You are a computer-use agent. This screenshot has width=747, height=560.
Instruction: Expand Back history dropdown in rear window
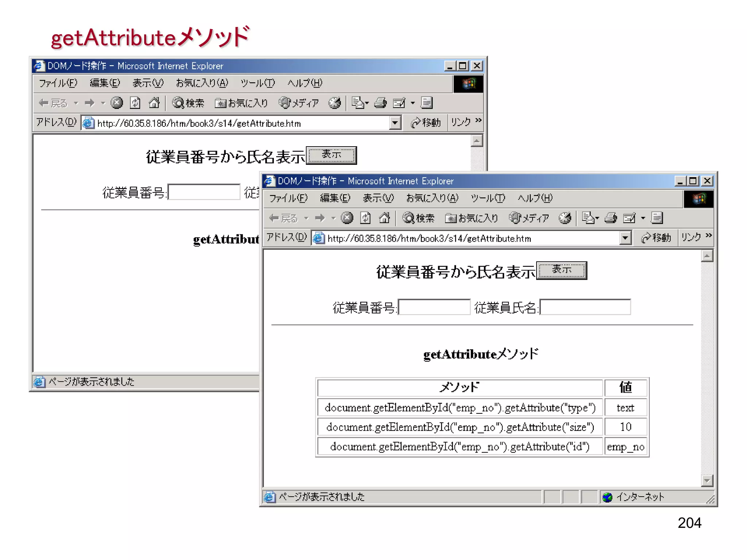tap(76, 103)
